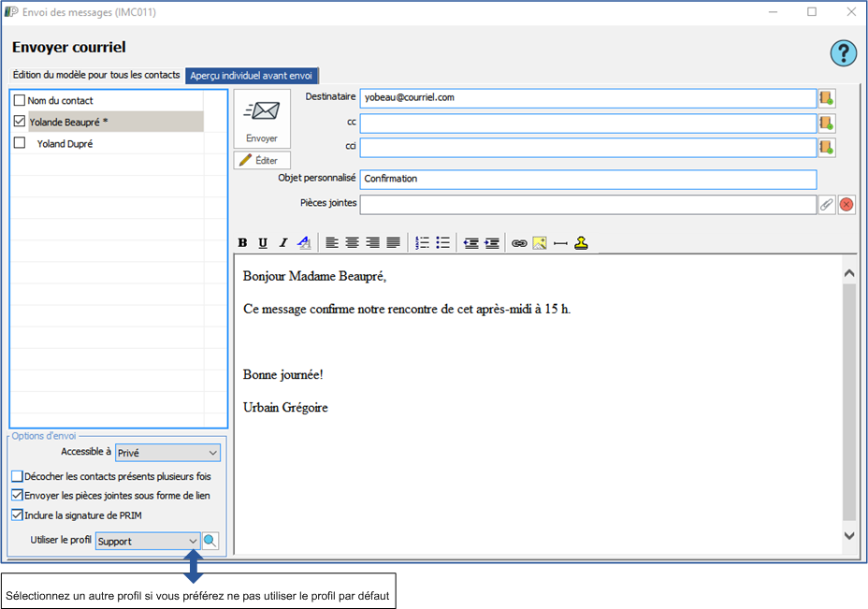Open address book next to Destinataire field
Screen dimensions: 868x609
[826, 98]
